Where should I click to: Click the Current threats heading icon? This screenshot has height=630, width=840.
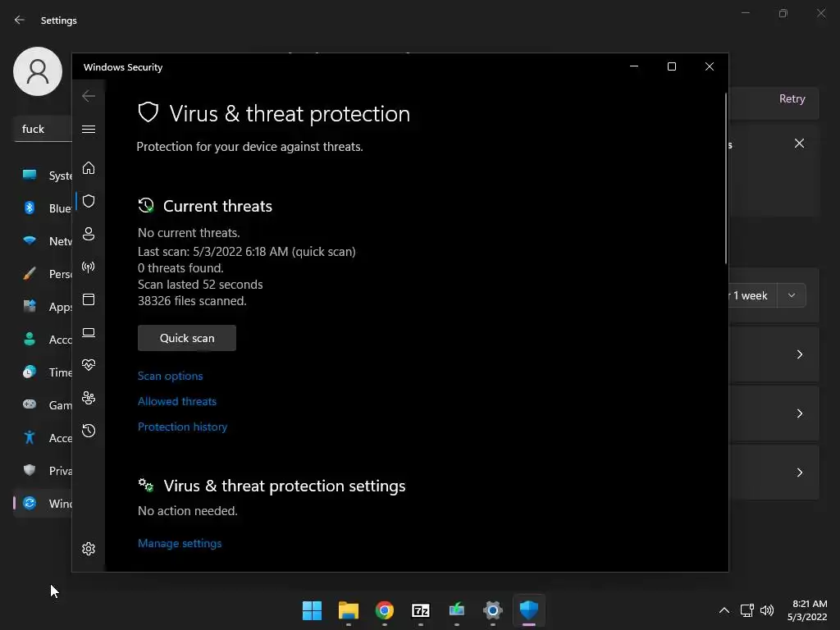tap(146, 206)
